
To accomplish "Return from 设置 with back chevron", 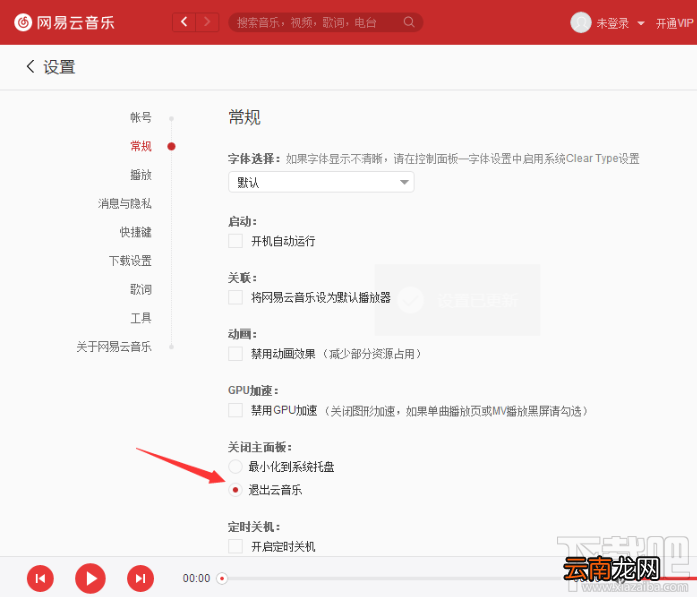I will (30, 67).
